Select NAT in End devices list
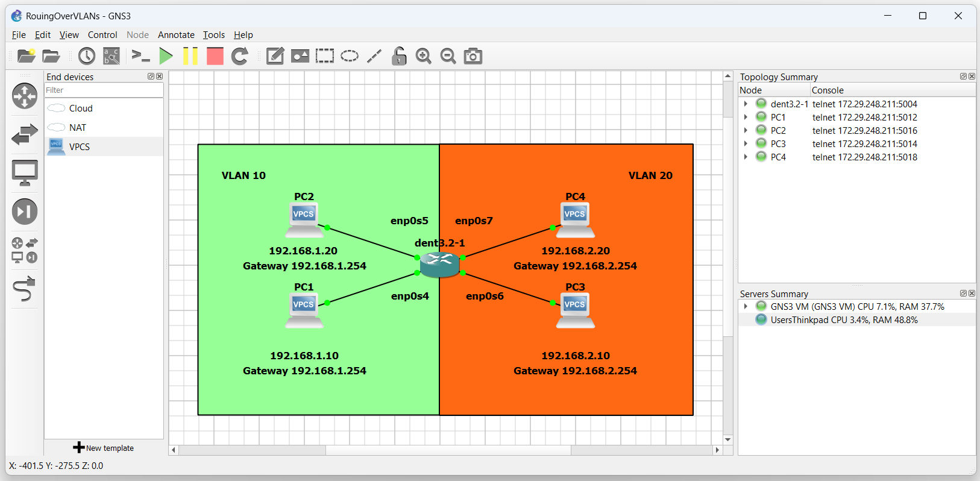Viewport: 980px width, 481px height. (x=104, y=128)
